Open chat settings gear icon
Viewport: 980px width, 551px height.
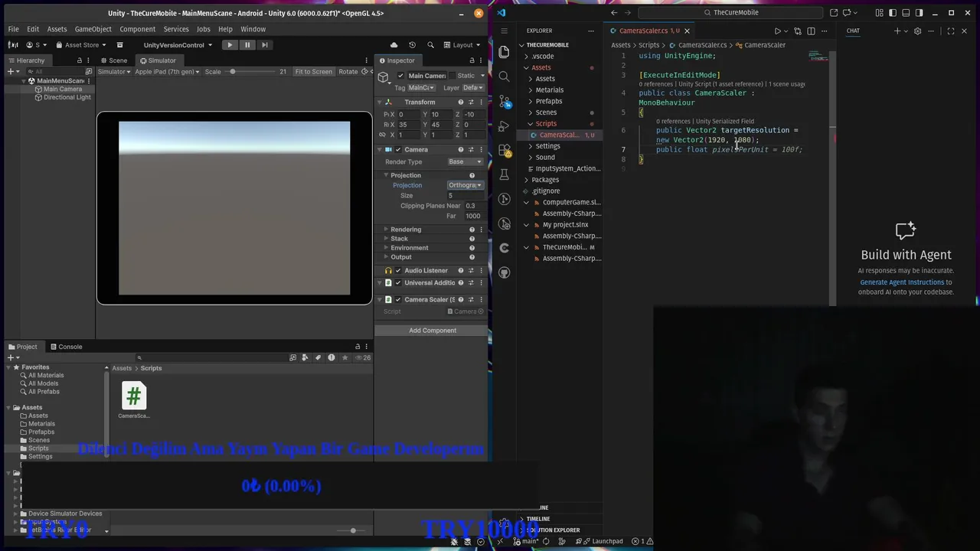tap(917, 31)
